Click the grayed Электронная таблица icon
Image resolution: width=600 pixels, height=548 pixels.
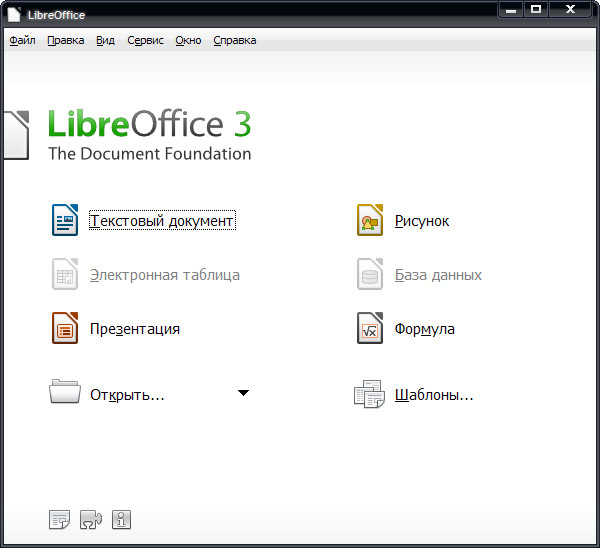click(x=65, y=274)
